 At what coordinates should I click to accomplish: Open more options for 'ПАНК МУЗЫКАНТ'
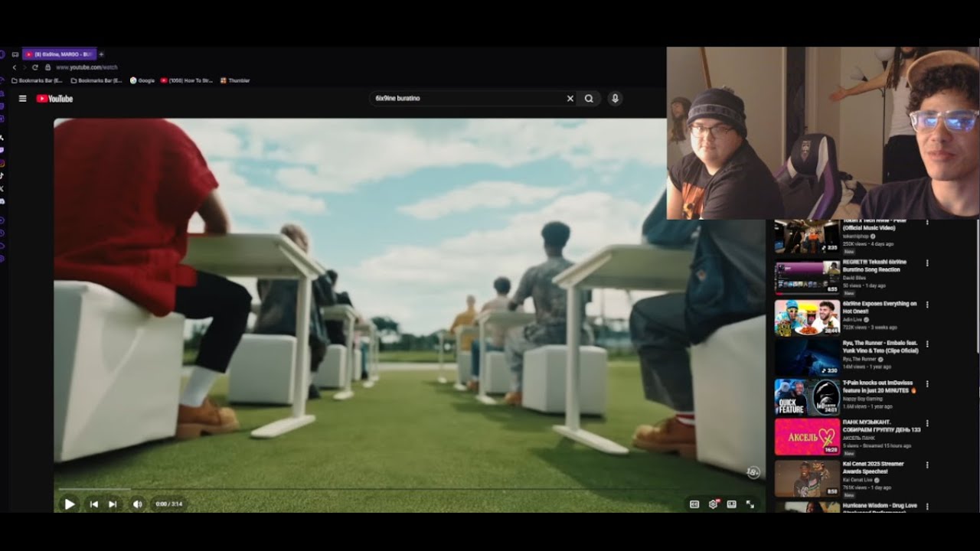click(927, 424)
